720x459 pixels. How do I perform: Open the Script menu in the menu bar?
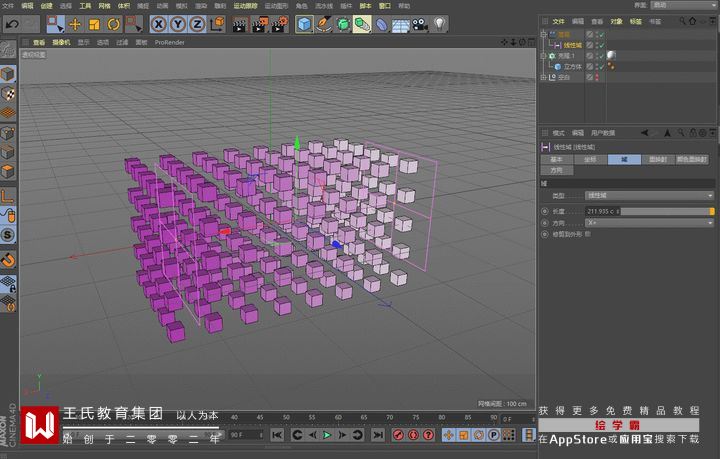(365, 6)
